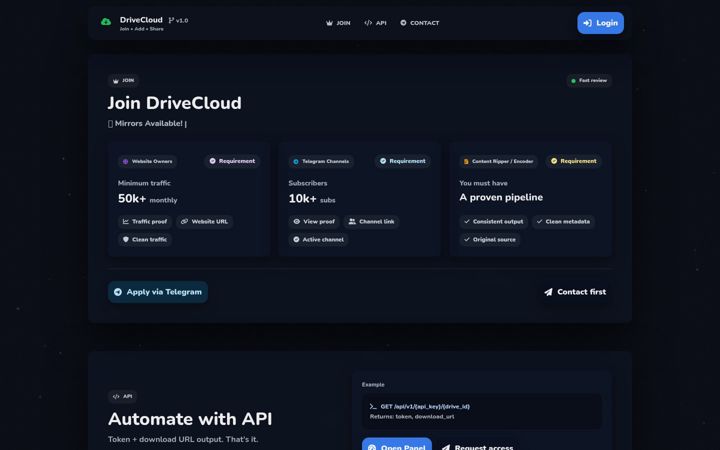
Task: Click the blue Telegram icon in Telegram Channels tag
Action: pyautogui.click(x=296, y=161)
